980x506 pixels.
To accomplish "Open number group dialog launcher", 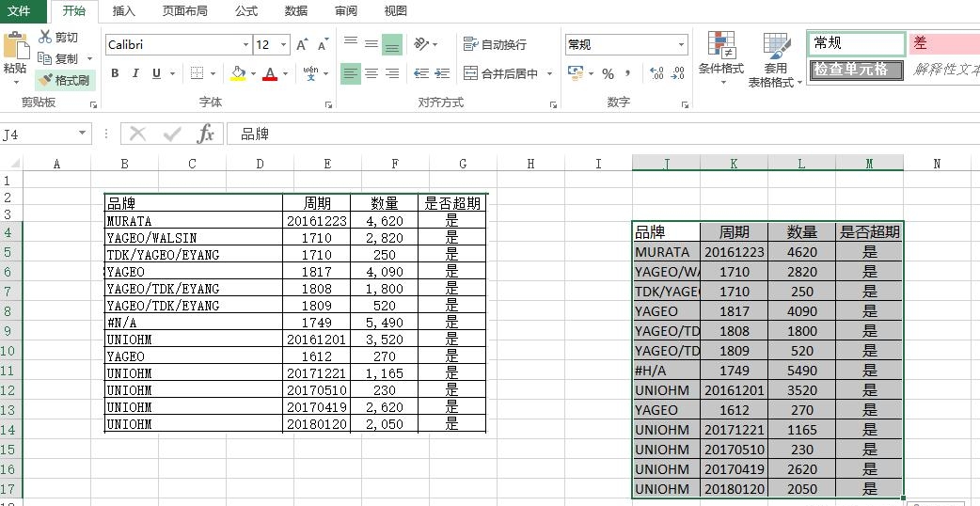I will point(685,105).
